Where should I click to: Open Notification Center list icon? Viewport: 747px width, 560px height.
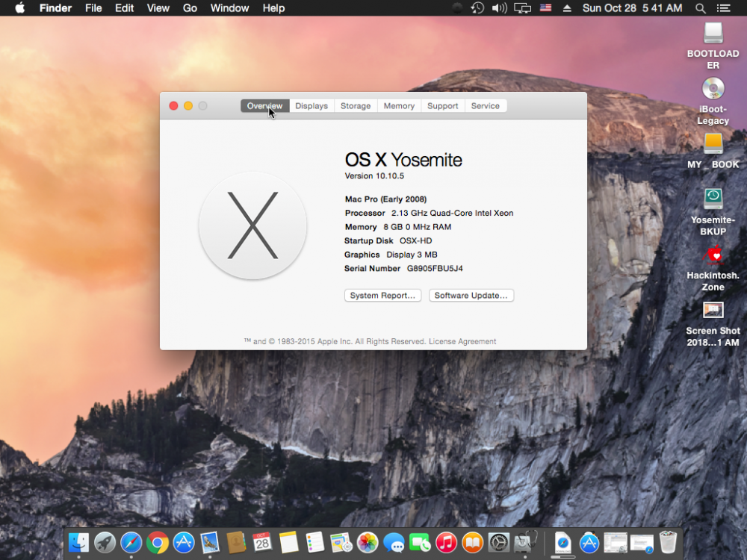(723, 8)
